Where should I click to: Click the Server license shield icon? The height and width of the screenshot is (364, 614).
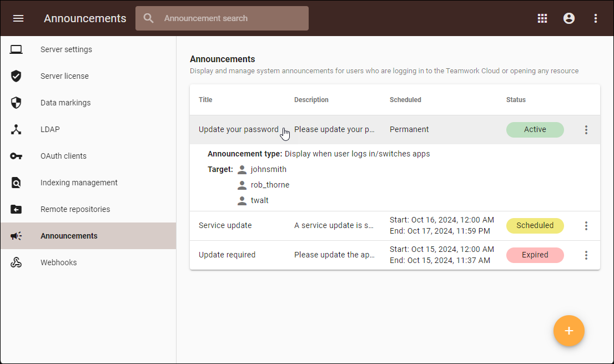click(x=16, y=76)
